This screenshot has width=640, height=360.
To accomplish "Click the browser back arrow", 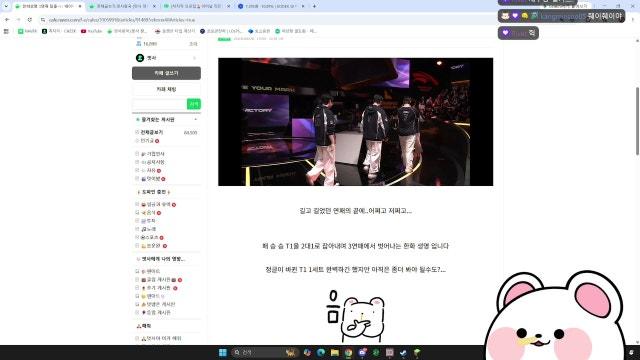I will coord(7,20).
